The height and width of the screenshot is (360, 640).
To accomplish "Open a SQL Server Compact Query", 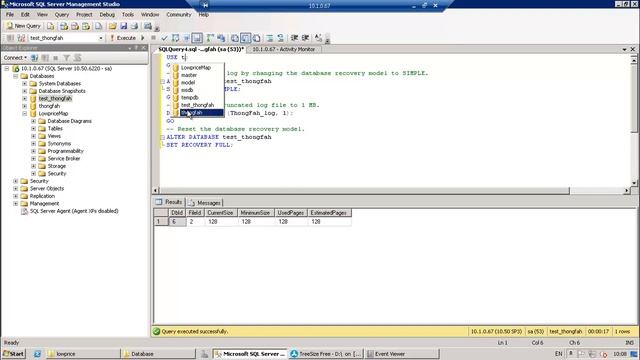I will pyautogui.click(x=98, y=26).
